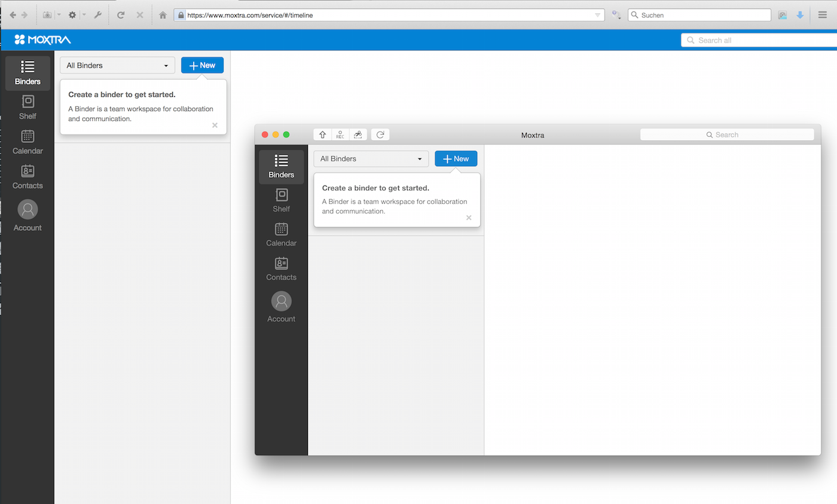Click the Search all field in blue header
837x504 pixels.
pyautogui.click(x=759, y=40)
